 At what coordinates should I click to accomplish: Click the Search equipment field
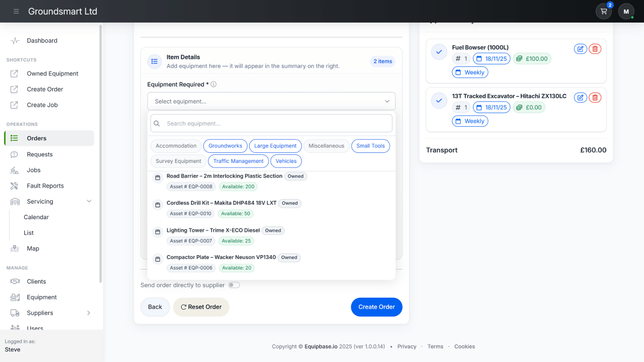[x=271, y=123]
